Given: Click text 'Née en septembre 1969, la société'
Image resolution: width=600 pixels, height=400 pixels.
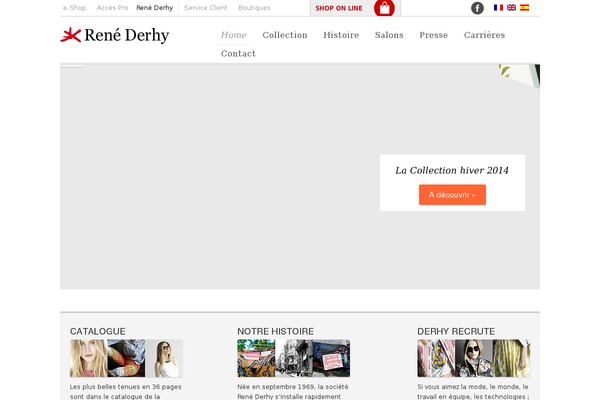Looking at the screenshot, I should pos(293,387).
